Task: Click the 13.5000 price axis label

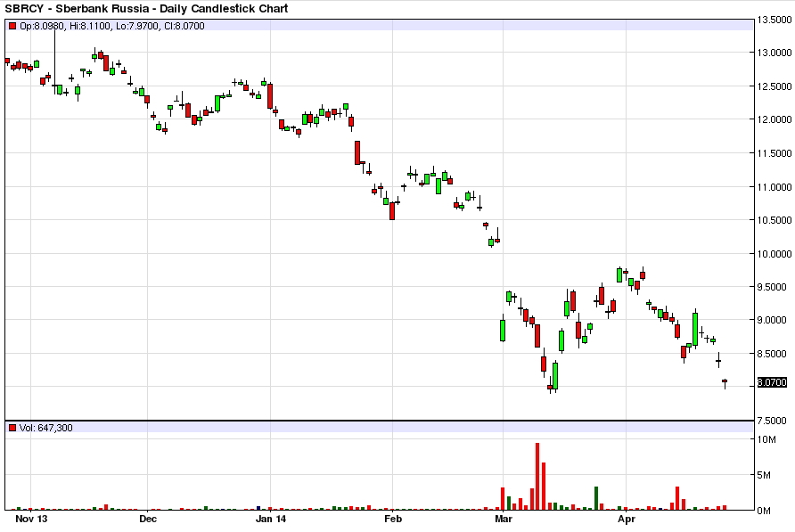Action: 775,20
